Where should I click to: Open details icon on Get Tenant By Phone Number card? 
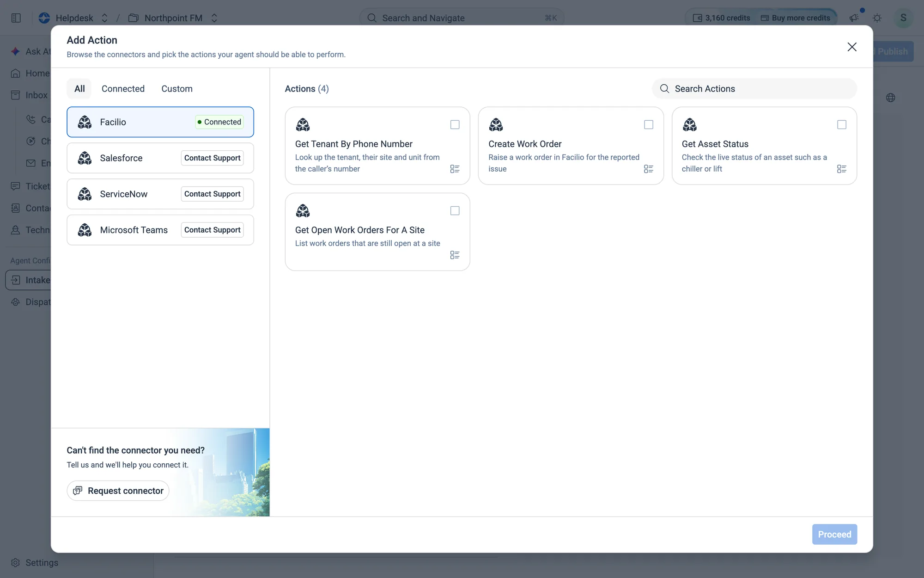point(455,169)
